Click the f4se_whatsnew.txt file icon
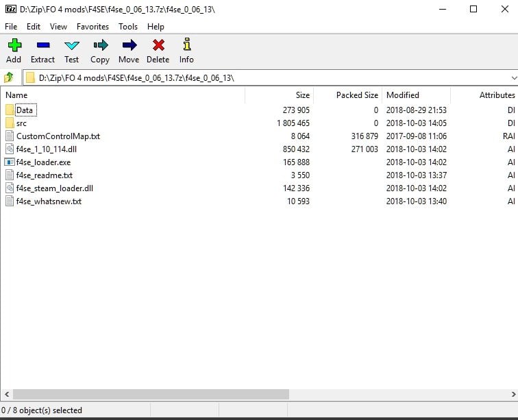The height and width of the screenshot is (420, 518). click(10, 201)
